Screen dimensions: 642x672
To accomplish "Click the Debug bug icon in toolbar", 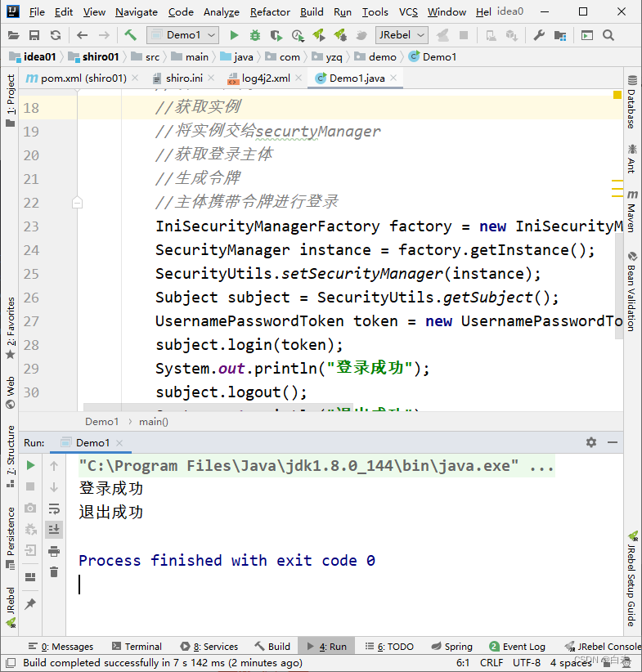I will coord(255,35).
